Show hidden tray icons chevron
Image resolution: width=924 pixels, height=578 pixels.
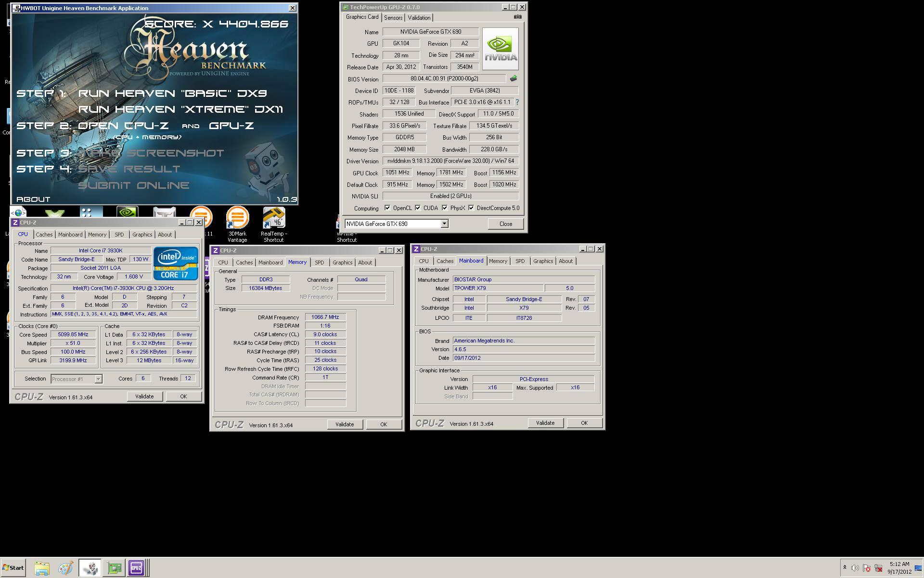pyautogui.click(x=845, y=567)
